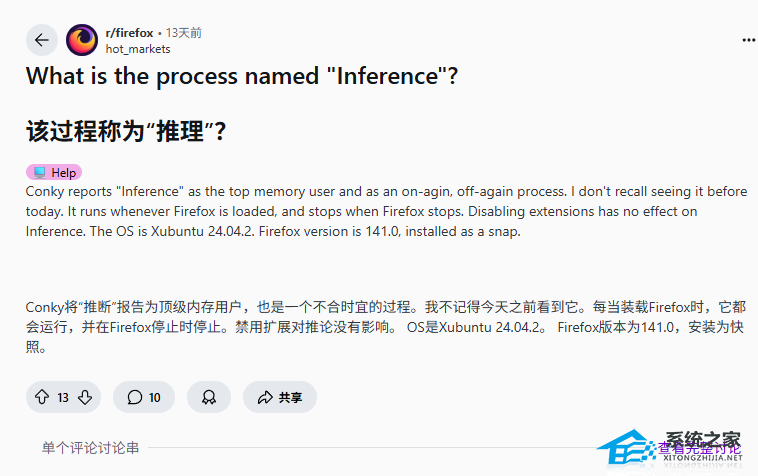Click the 共享 share button label
The height and width of the screenshot is (476, 758).
tap(291, 397)
